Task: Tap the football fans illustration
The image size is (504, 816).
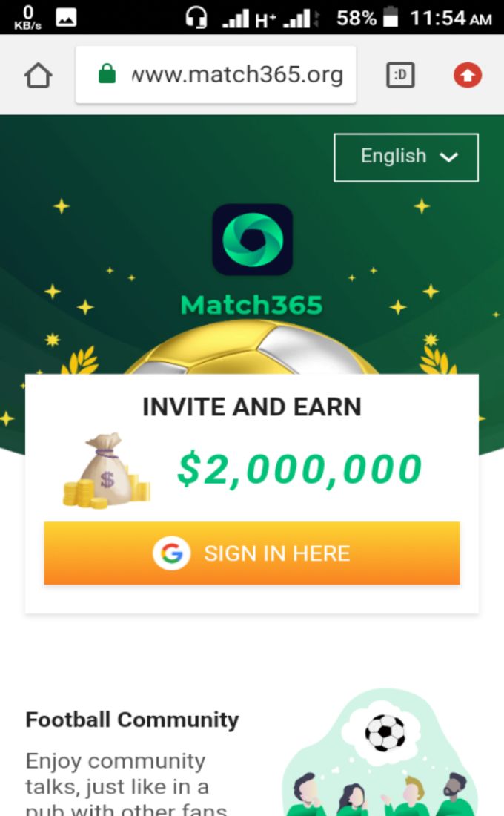Action: tap(381, 752)
